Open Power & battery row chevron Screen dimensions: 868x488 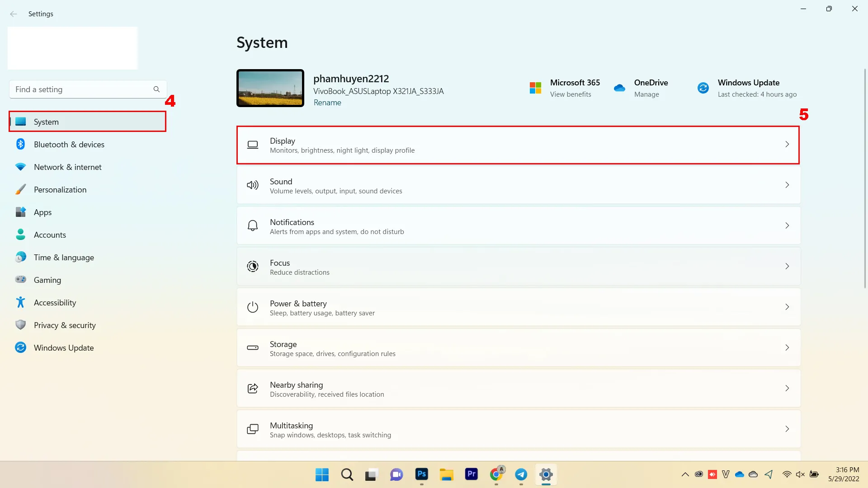(787, 307)
